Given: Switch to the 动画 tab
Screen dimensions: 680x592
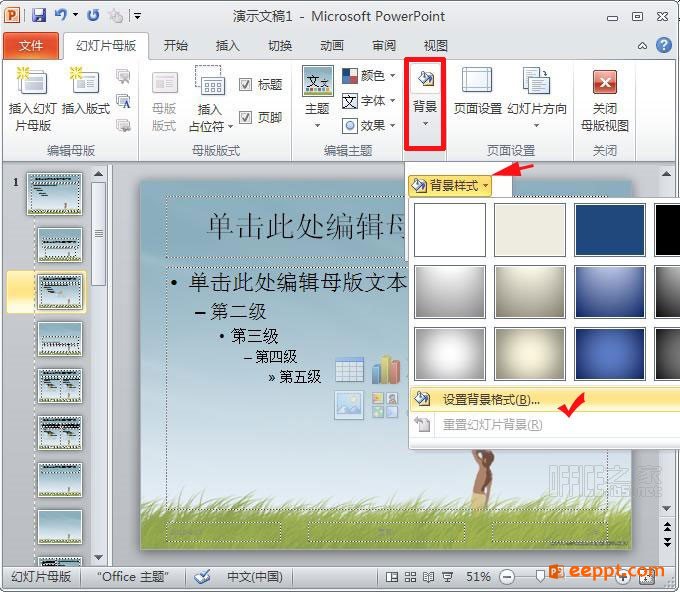Looking at the screenshot, I should tap(332, 46).
